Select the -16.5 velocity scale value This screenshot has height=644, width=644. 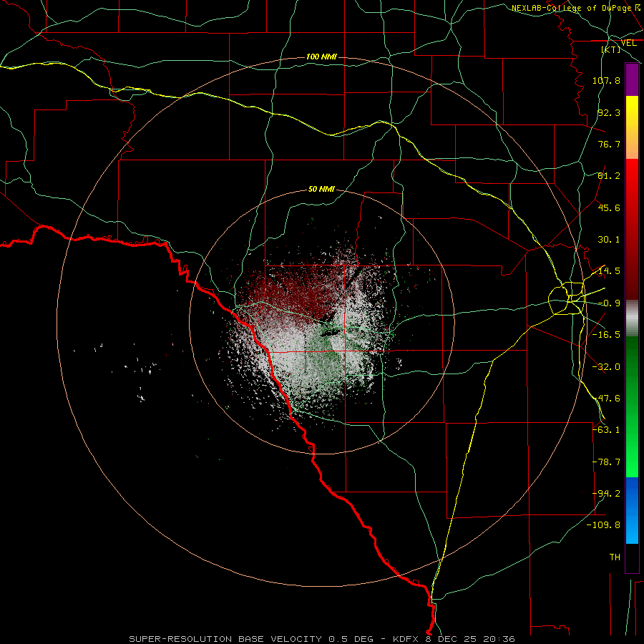coord(606,335)
